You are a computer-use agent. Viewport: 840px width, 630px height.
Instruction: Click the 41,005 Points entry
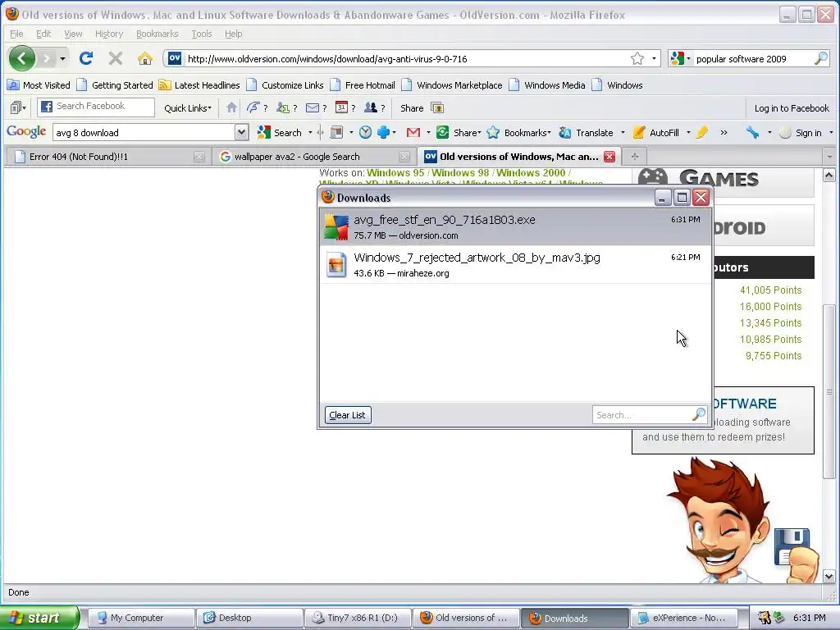click(x=770, y=290)
